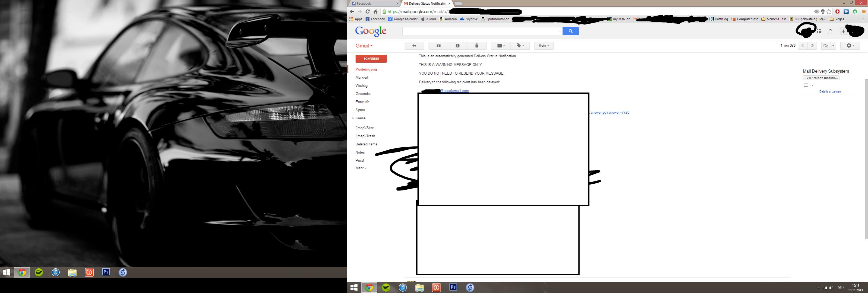Image resolution: width=868 pixels, height=293 pixels.
Task: Expand the Mehr toolbar dropdown
Action: pyautogui.click(x=543, y=46)
